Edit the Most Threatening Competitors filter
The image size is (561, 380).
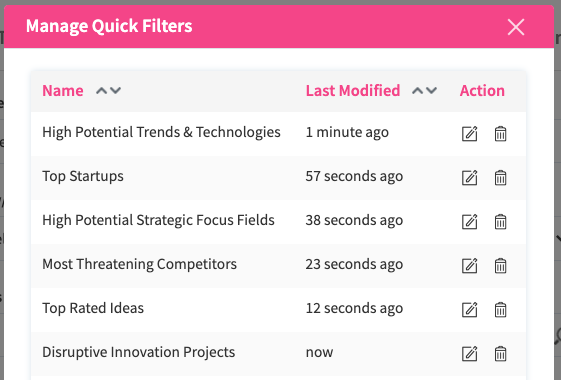click(469, 265)
